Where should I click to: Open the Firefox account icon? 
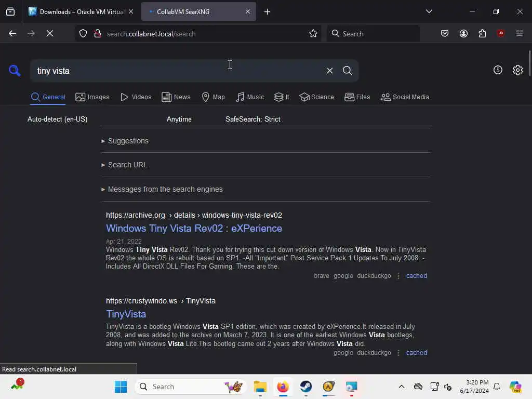coord(463,33)
